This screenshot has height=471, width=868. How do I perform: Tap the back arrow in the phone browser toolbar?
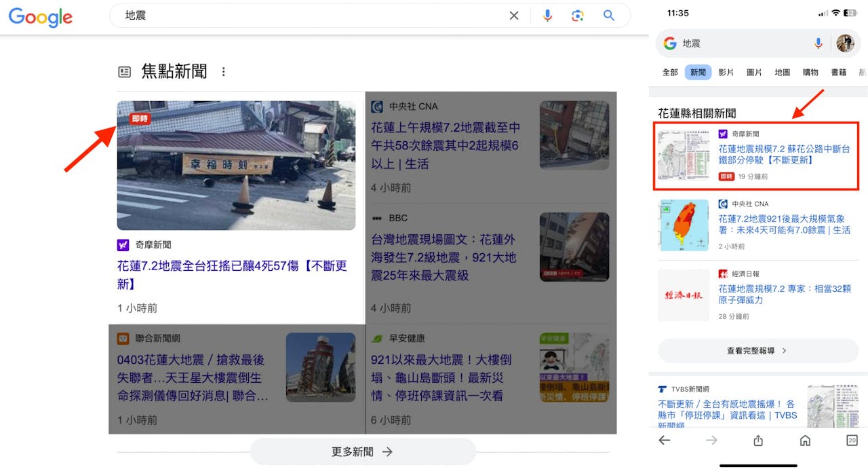pos(665,440)
